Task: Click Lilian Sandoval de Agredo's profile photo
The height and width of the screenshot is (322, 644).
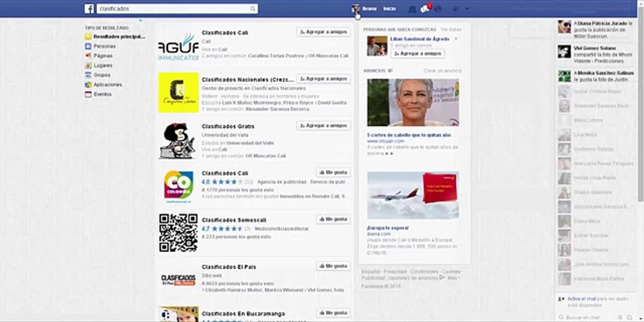Action: click(377, 46)
